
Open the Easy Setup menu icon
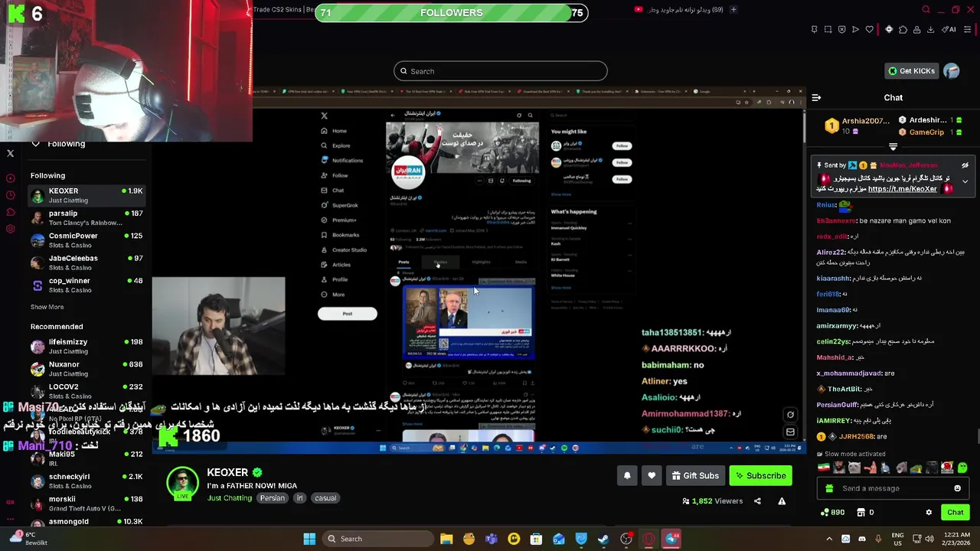(968, 30)
